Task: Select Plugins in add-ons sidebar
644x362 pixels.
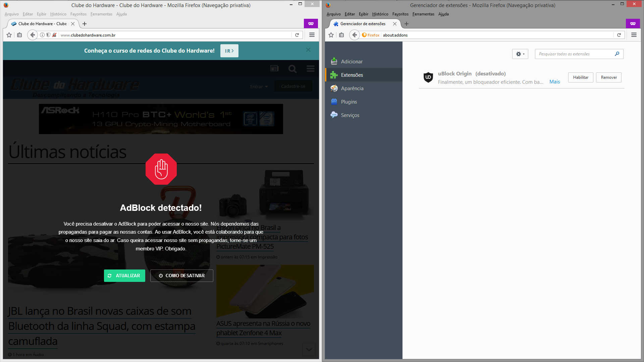Action: coord(364,102)
